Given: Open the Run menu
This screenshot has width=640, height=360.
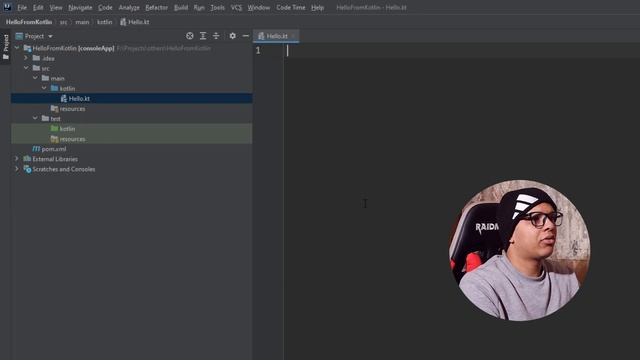Looking at the screenshot, I should tap(199, 7).
